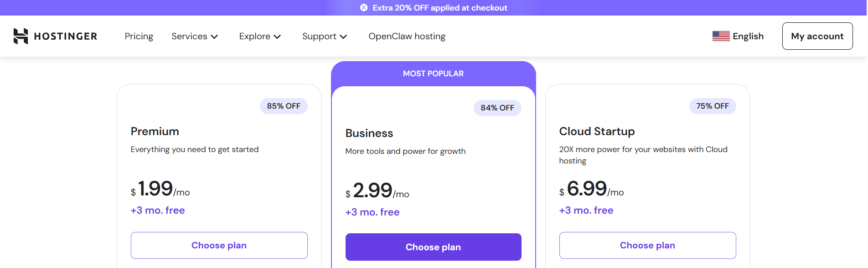The image size is (868, 268).
Task: Click the English language selector
Action: coord(748,36)
